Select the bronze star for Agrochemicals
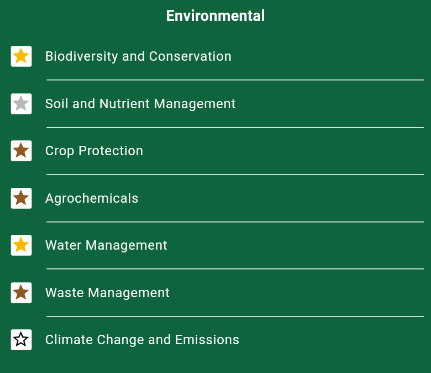 click(21, 198)
